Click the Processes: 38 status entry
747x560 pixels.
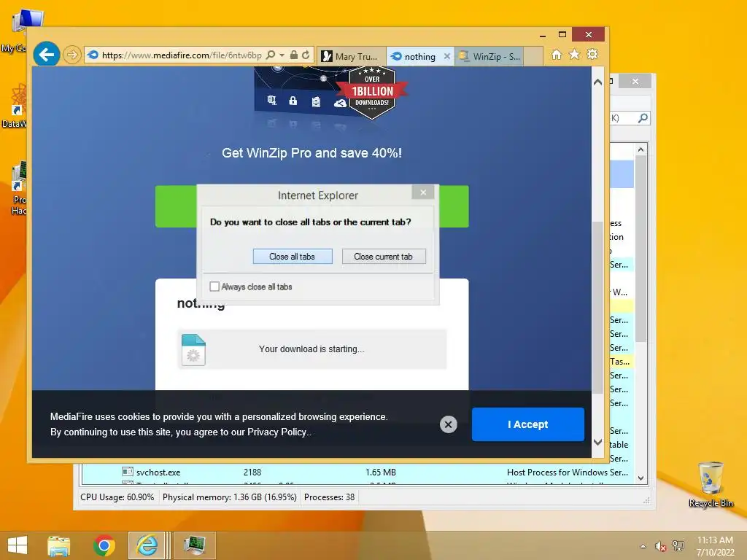point(329,497)
